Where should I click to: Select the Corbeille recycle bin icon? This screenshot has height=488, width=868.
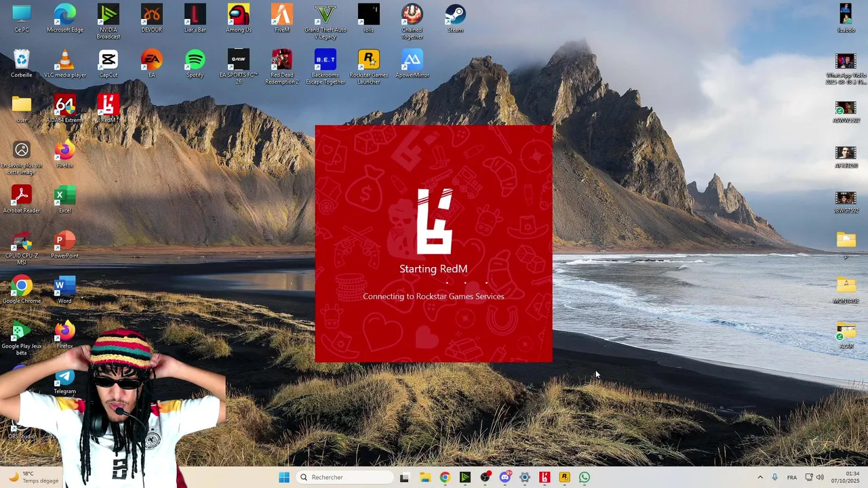pos(22,64)
